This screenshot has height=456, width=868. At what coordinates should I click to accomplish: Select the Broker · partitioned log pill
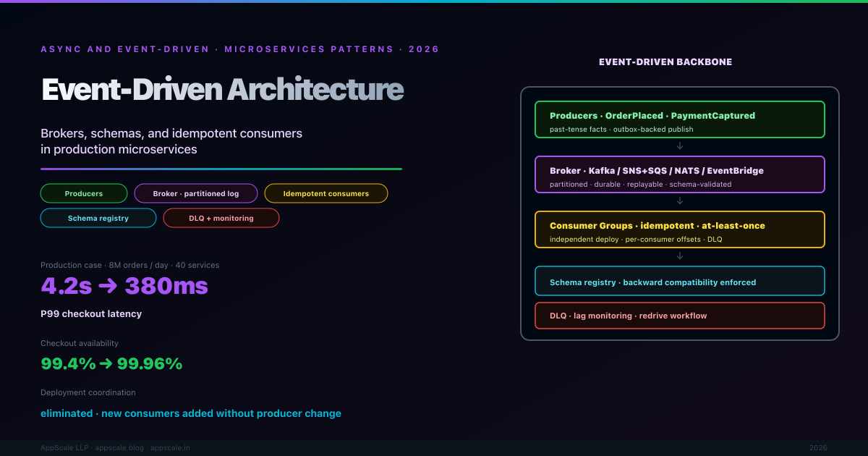196,193
